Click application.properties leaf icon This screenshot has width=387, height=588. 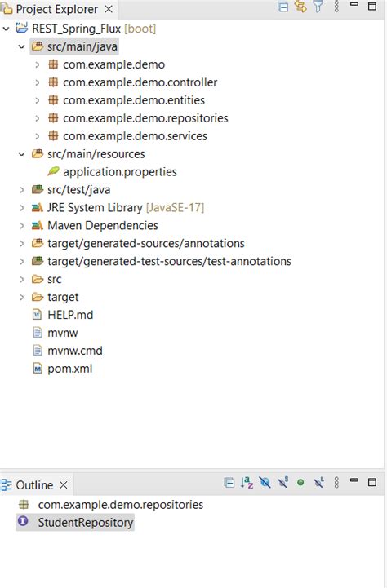(x=53, y=171)
